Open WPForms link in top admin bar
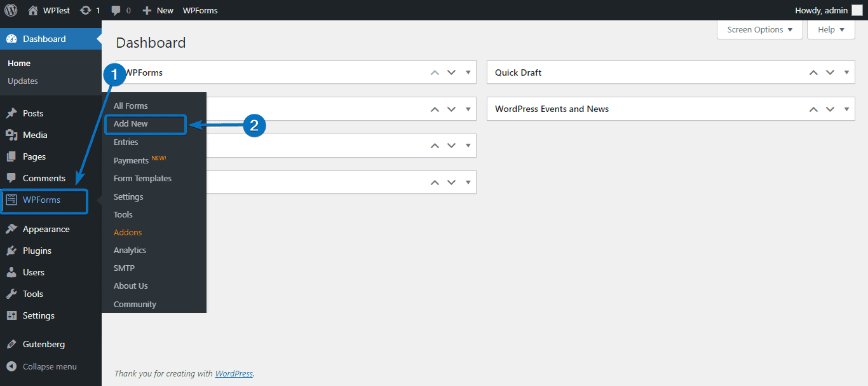Image resolution: width=868 pixels, height=386 pixels. [200, 10]
